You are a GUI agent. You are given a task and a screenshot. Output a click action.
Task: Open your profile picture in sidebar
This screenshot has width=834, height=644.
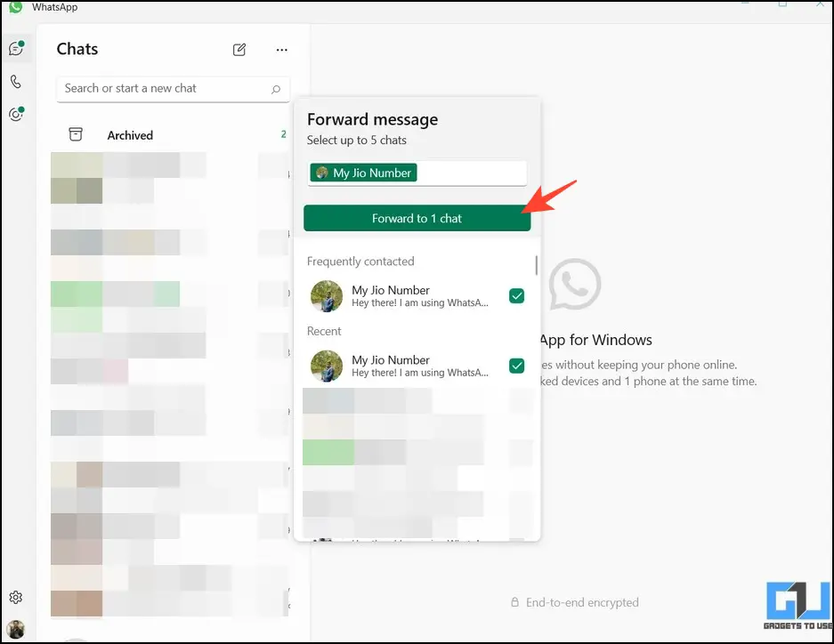click(x=16, y=630)
